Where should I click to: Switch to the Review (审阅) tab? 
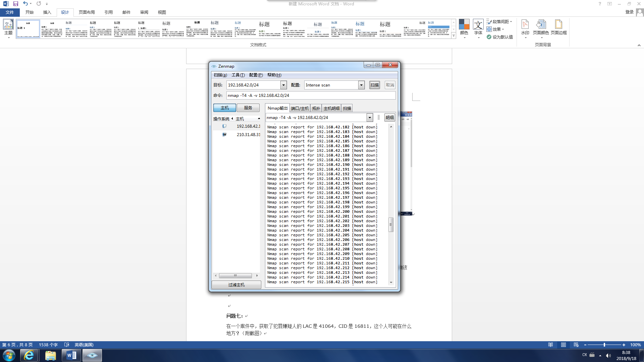(144, 12)
